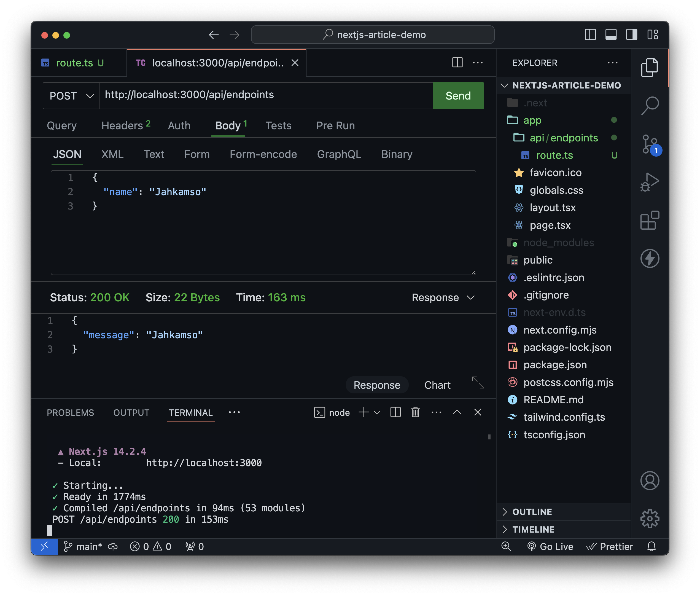This screenshot has height=596, width=700.
Task: Split the terminal panel
Action: [395, 412]
